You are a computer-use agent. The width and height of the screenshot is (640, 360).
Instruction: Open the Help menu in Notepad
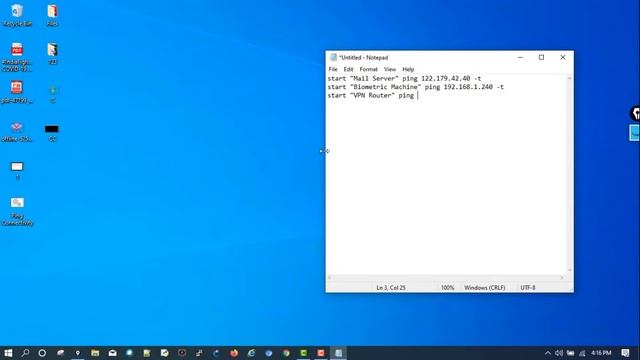coord(408,69)
